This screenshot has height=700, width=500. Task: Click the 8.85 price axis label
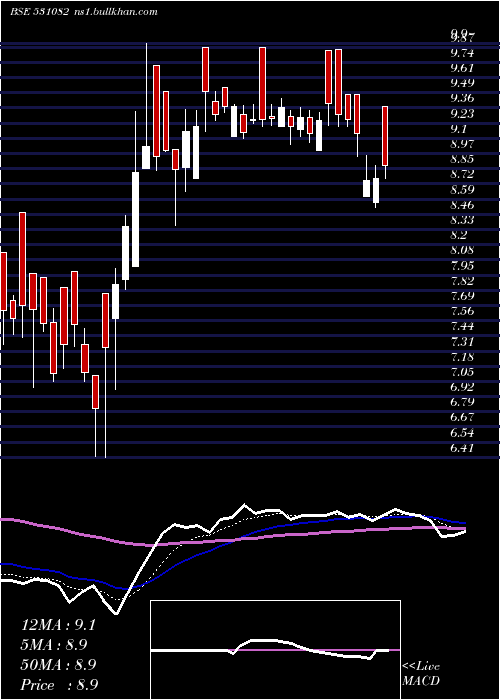462,159
